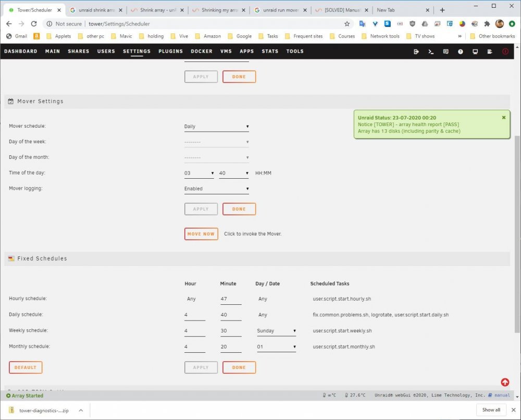Open the system log icon

tap(490, 52)
